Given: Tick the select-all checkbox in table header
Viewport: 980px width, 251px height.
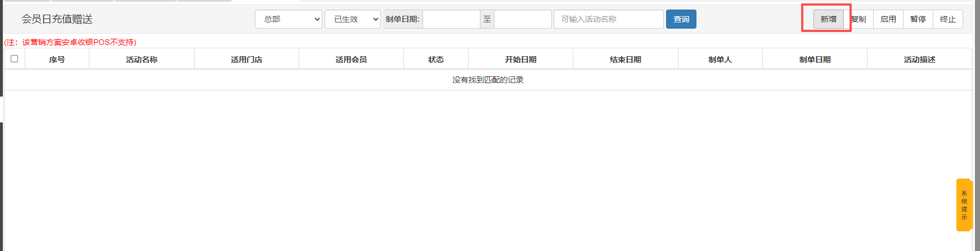Looking at the screenshot, I should [x=15, y=58].
